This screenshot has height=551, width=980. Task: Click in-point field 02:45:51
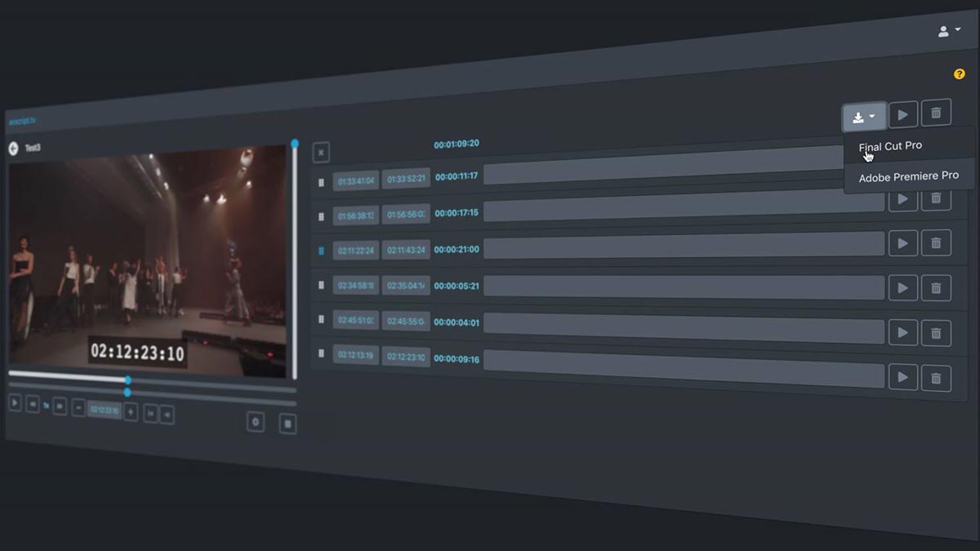coord(356,321)
